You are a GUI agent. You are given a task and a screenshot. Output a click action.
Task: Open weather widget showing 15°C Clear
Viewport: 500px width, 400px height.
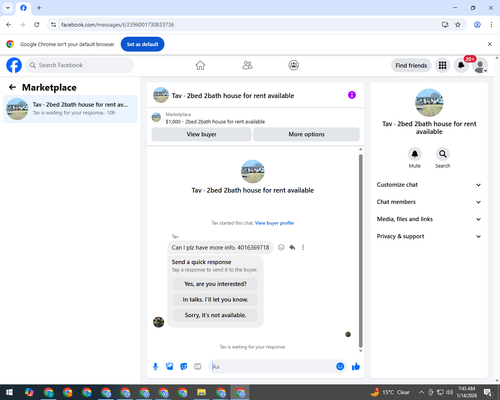[x=390, y=392]
